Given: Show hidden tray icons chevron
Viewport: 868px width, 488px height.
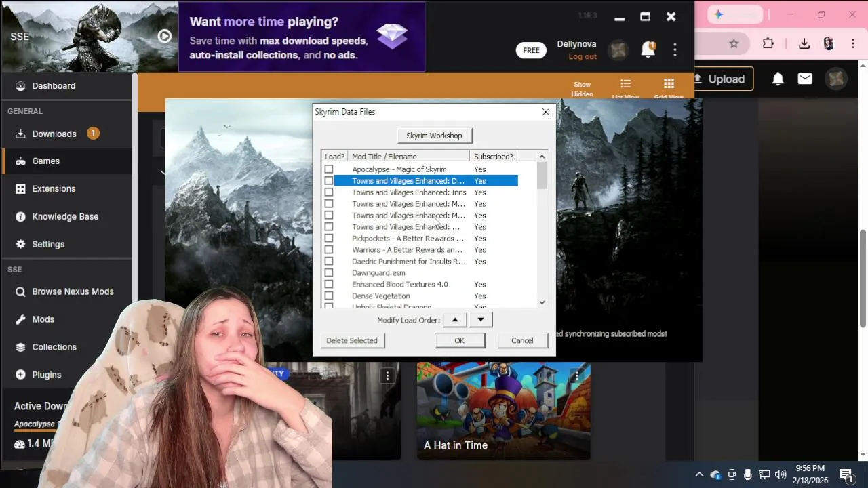Looking at the screenshot, I should (699, 474).
